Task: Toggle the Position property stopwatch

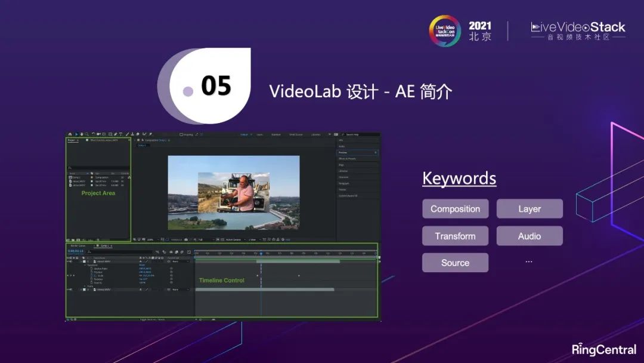Action: click(92, 272)
